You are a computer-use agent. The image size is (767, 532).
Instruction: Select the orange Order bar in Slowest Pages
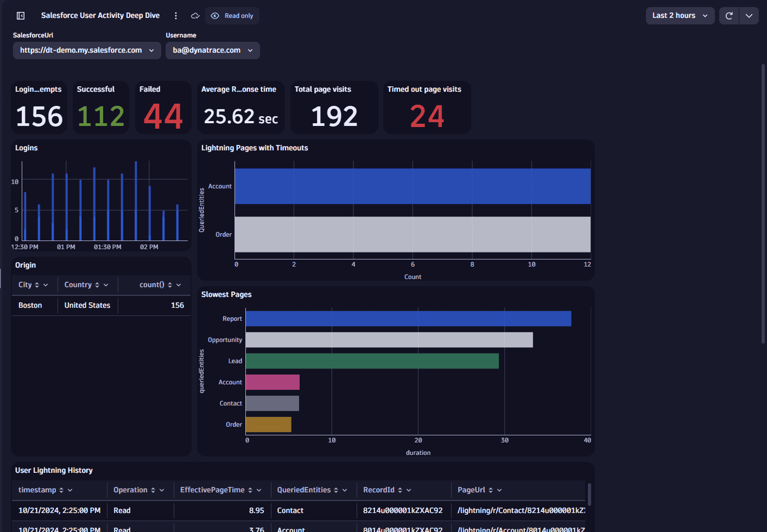(x=269, y=425)
